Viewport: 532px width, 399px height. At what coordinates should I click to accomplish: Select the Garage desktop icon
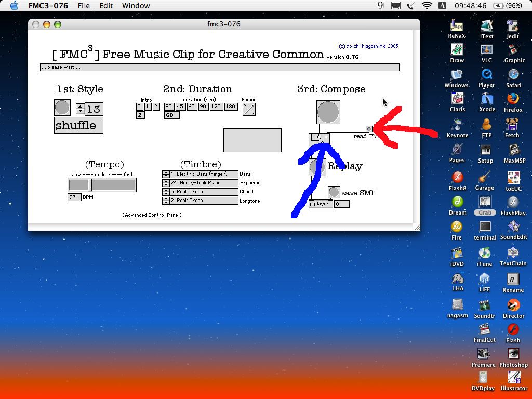485,181
